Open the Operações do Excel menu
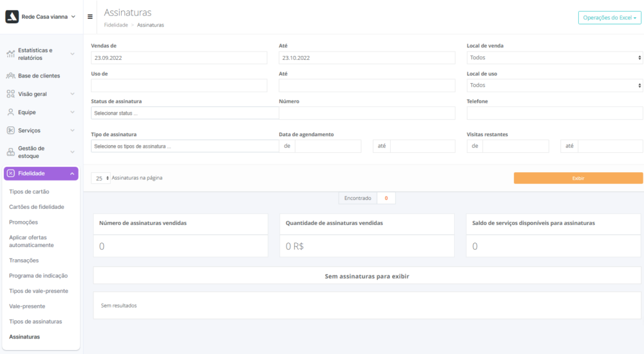Viewport: 644px width, 354px height. (609, 17)
